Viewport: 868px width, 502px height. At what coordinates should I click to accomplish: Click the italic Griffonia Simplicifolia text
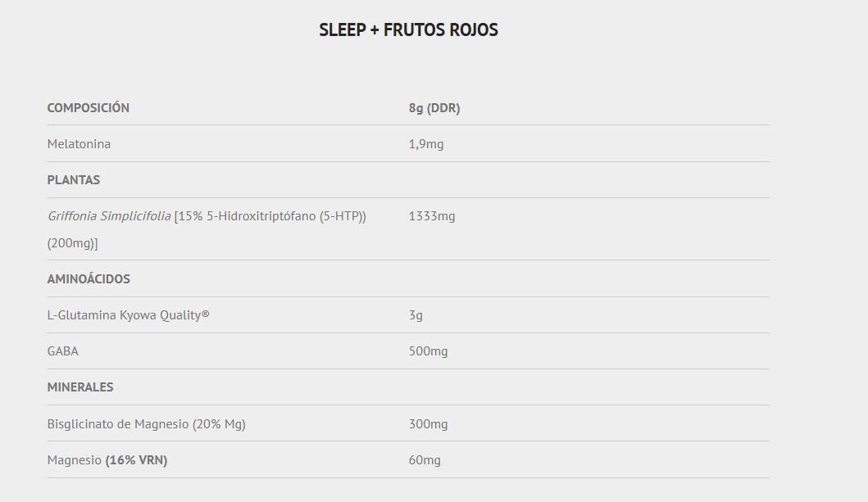pyautogui.click(x=109, y=216)
